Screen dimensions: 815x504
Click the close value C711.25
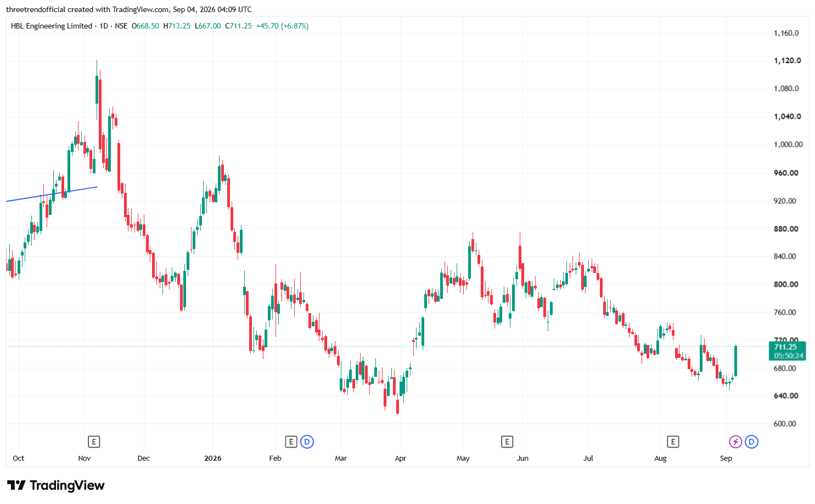[239, 26]
